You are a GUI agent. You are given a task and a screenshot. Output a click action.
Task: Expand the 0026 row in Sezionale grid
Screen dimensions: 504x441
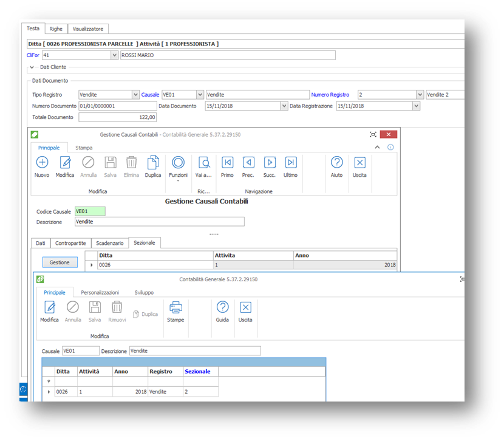click(x=92, y=265)
